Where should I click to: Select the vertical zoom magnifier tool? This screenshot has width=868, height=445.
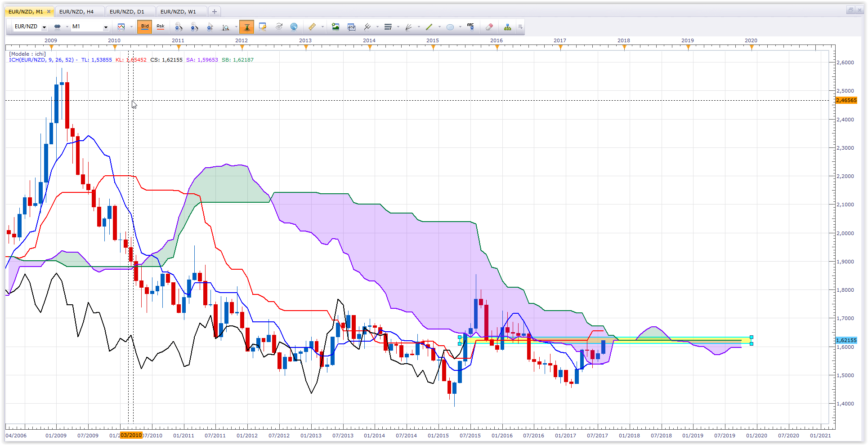click(226, 27)
